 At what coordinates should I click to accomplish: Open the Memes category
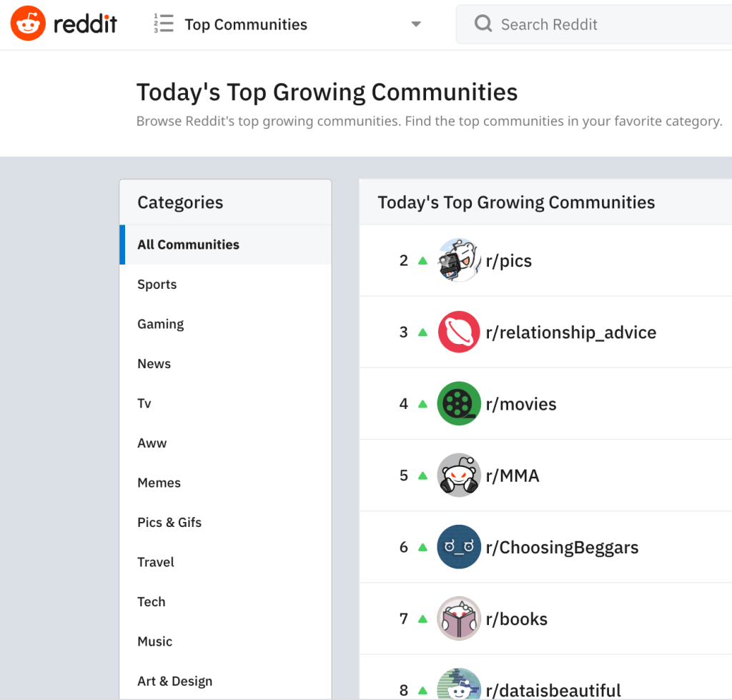(x=159, y=483)
